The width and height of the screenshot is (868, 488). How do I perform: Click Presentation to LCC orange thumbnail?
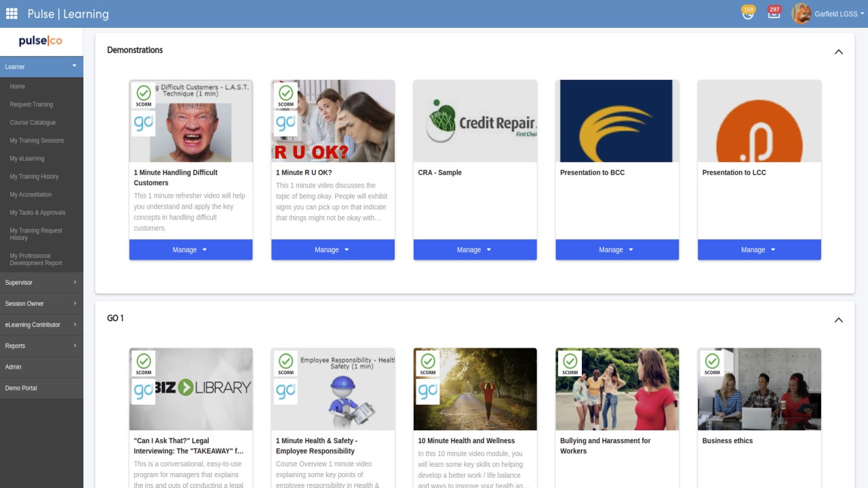click(759, 121)
